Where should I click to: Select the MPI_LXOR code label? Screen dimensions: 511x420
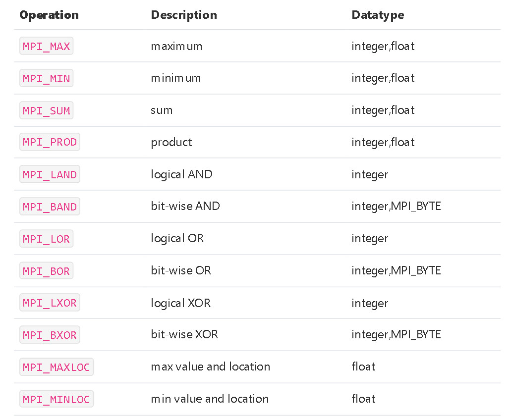[50, 303]
